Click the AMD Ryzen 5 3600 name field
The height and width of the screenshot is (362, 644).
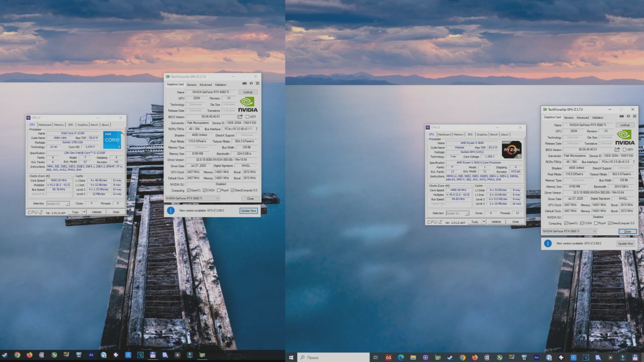pyautogui.click(x=472, y=143)
